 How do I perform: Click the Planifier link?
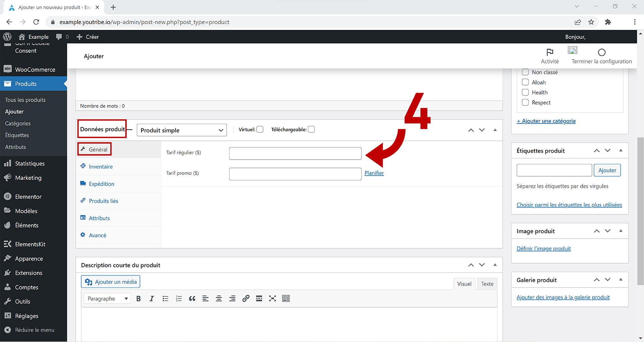click(x=374, y=173)
